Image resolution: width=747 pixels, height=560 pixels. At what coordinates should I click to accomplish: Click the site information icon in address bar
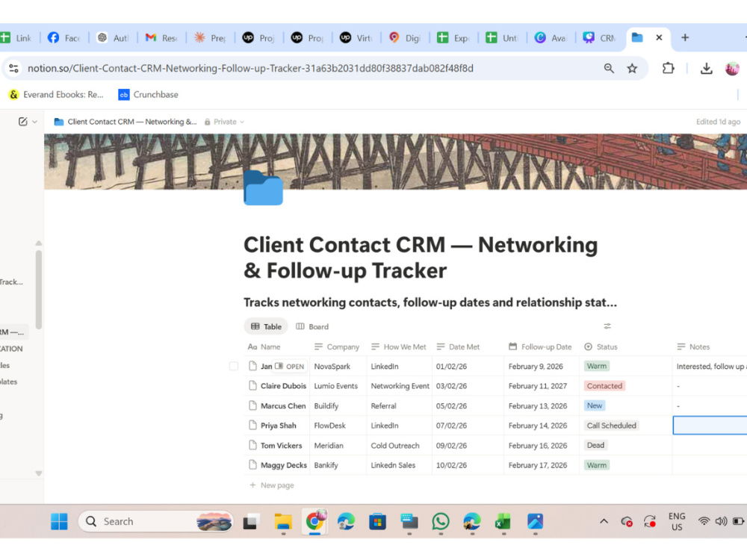tap(13, 68)
